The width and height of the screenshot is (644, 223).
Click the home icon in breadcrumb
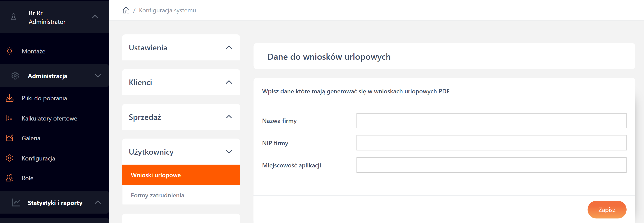tap(126, 10)
